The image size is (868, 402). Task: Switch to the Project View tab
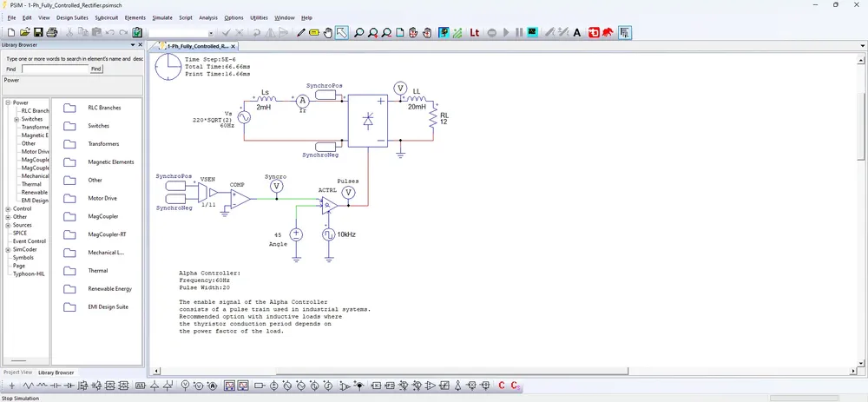tap(17, 372)
